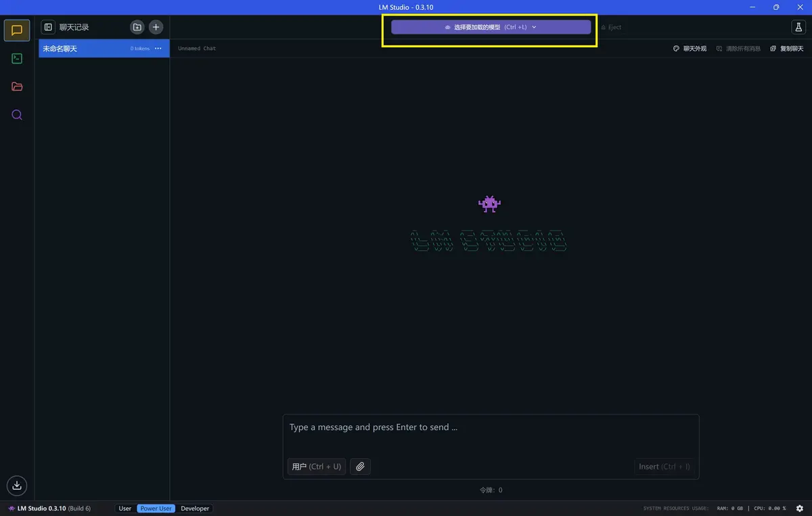Image resolution: width=812 pixels, height=516 pixels.
Task: Open My Models folder sidebar icon
Action: tap(17, 87)
